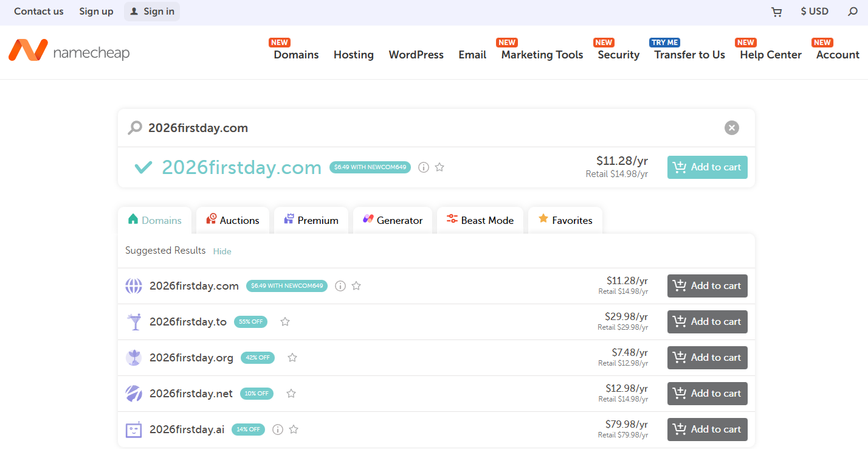The image size is (868, 449).
Task: Open the Domains navigation menu
Action: click(x=296, y=55)
